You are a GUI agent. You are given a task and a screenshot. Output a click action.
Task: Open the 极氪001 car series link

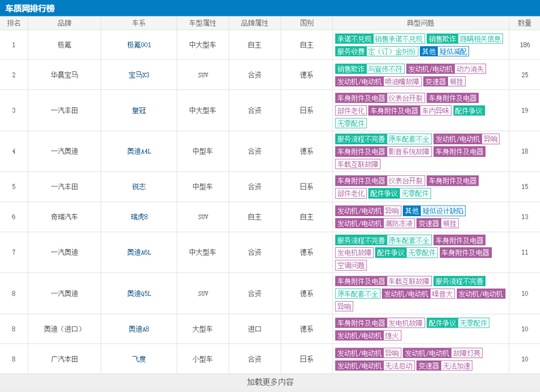[x=139, y=45]
